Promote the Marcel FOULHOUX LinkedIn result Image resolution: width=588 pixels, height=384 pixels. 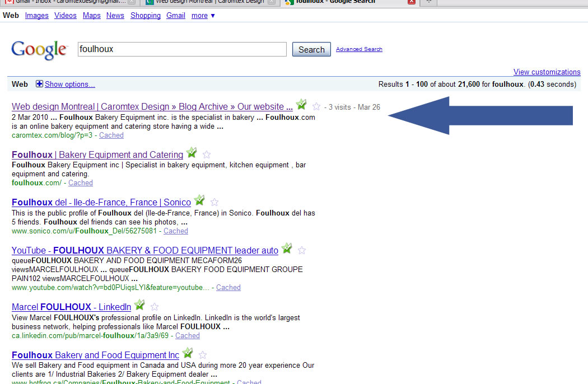(x=139, y=305)
